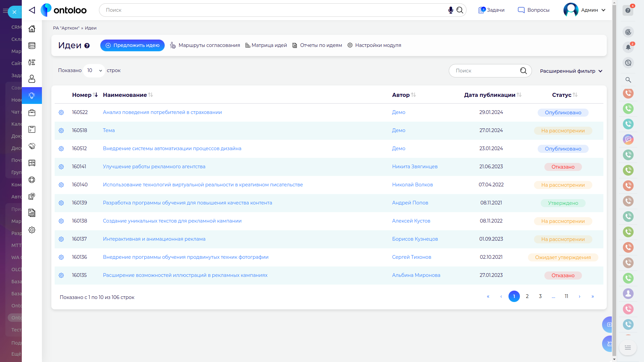644x362 pixels.
Task: Open the sidebar settings gear icon
Action: coord(32,230)
